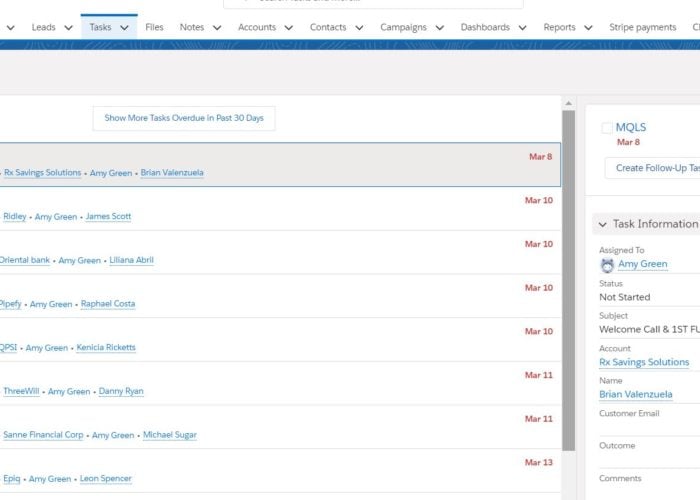This screenshot has height=500, width=700.
Task: Click Amy Green in the ThreeWill row
Action: [69, 392]
